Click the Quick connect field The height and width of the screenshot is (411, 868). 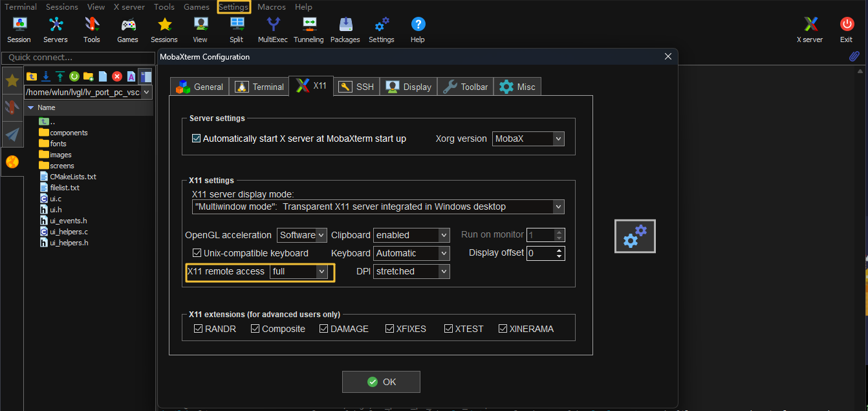(78, 58)
